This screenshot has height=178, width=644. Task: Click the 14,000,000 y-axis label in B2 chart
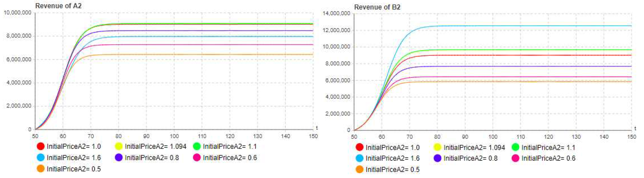336,14
